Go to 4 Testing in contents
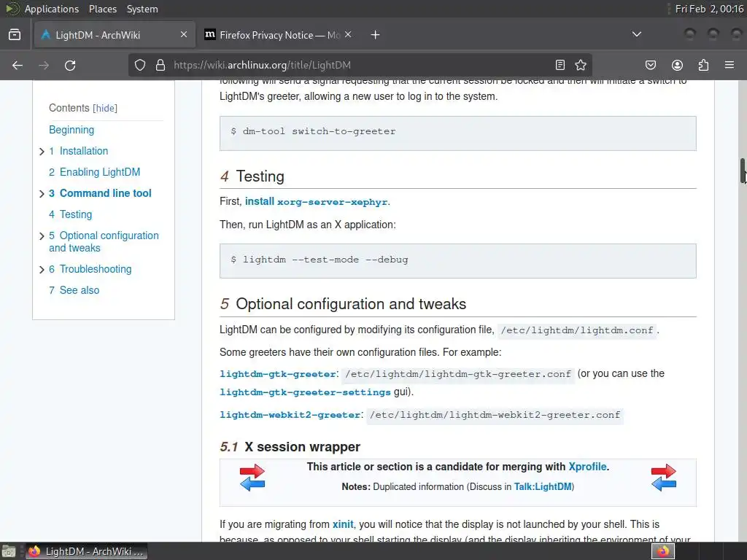This screenshot has height=560, width=747. click(71, 214)
